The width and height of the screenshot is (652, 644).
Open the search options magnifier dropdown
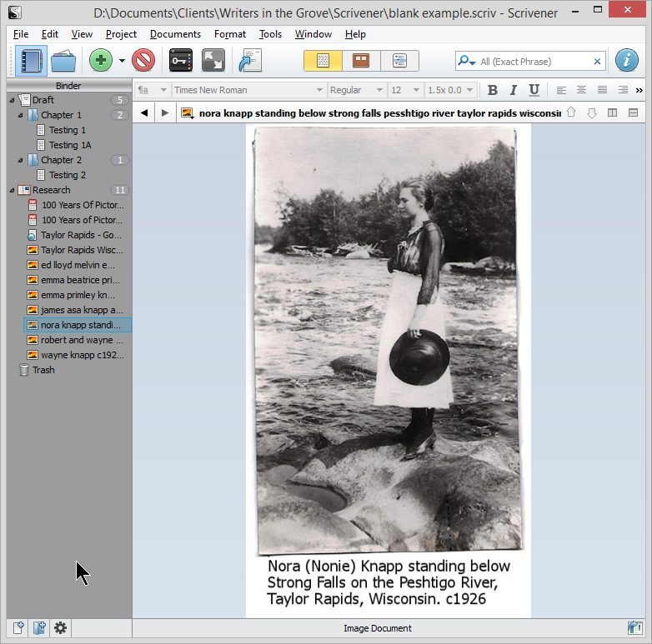(x=467, y=62)
